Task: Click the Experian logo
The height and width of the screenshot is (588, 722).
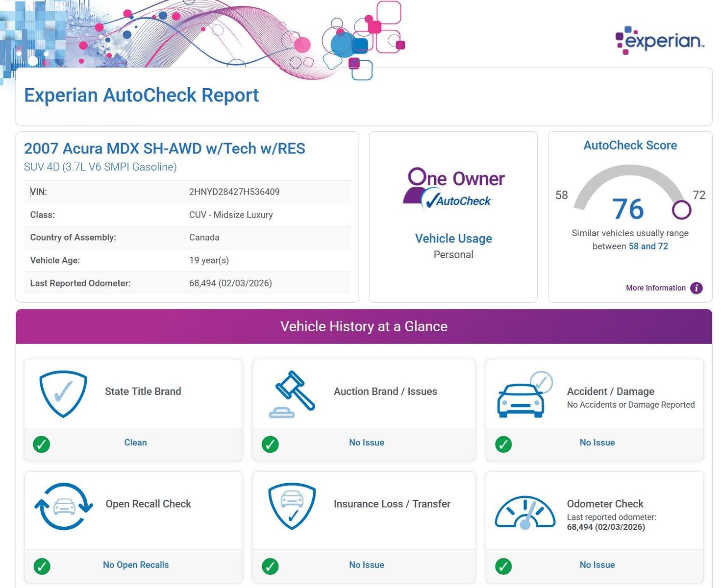Action: 659,40
